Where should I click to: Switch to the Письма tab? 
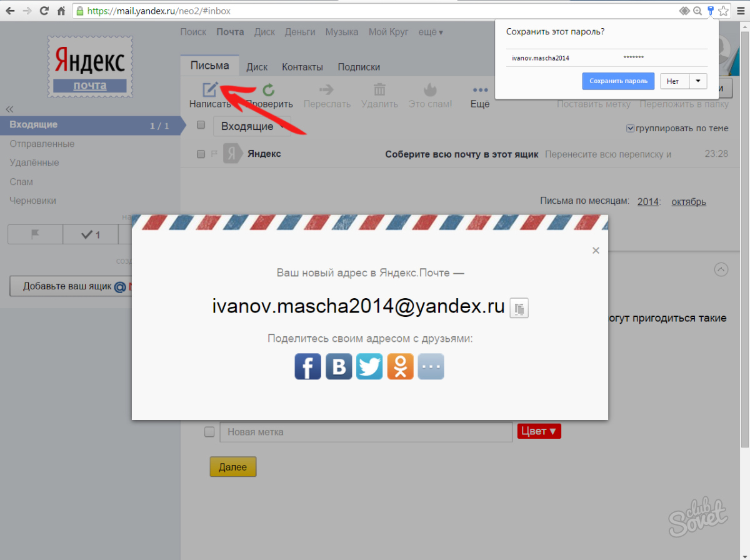tap(210, 66)
